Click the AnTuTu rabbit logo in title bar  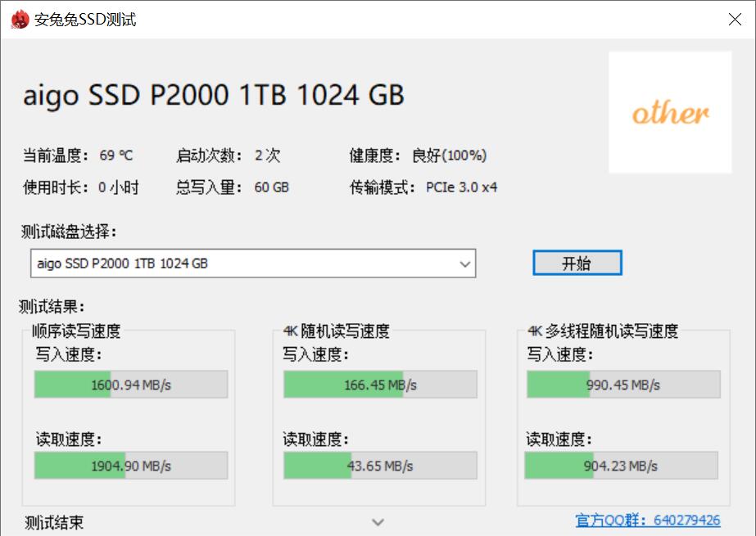[20, 18]
